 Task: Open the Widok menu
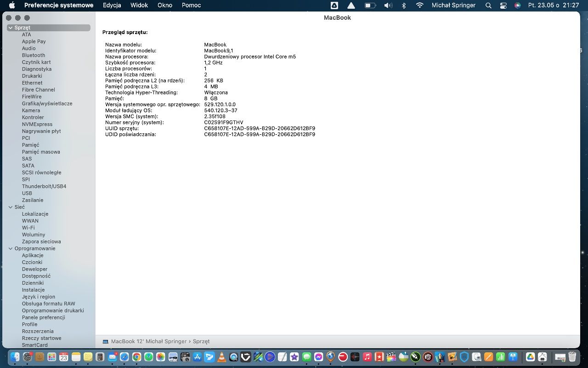(x=139, y=5)
